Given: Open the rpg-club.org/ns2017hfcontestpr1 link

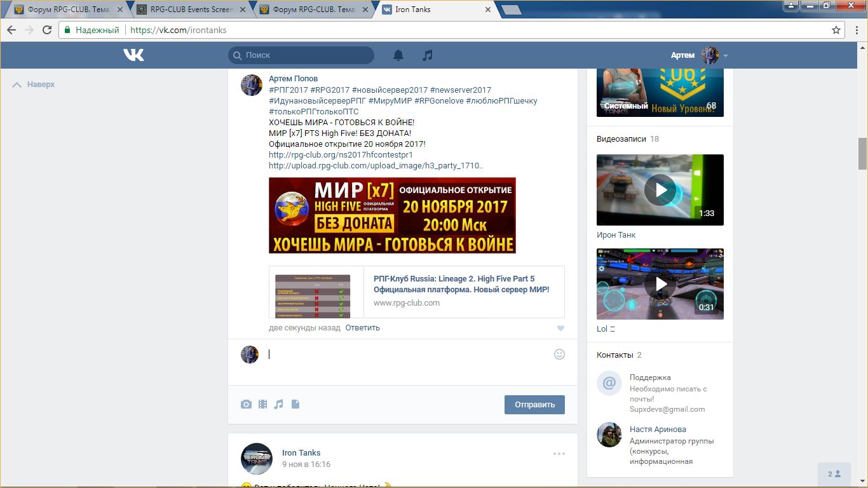Looking at the screenshot, I should pyautogui.click(x=341, y=154).
